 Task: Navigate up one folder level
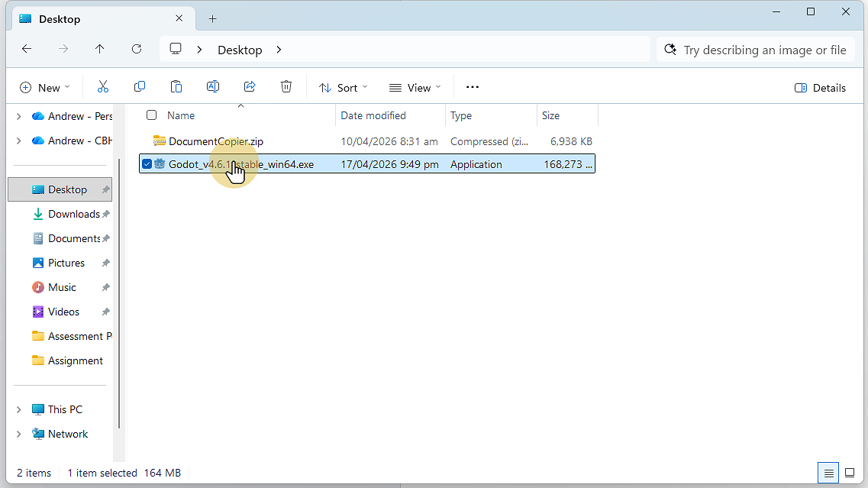(100, 49)
